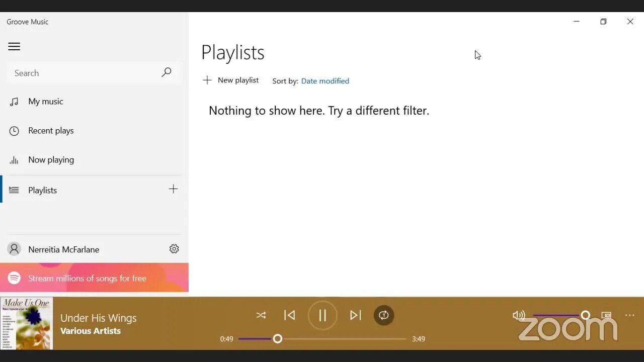Image resolution: width=644 pixels, height=362 pixels.
Task: Restore the Groove Music window
Action: coord(603,22)
